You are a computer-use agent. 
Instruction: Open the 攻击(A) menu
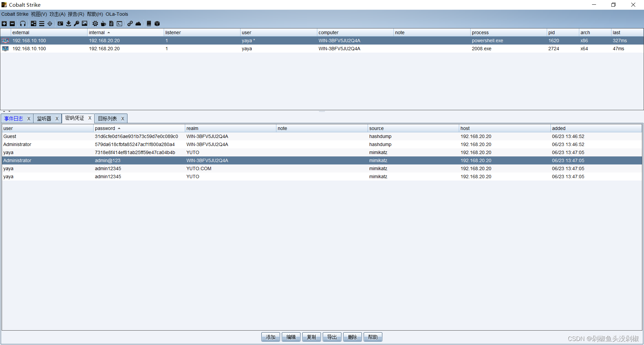[x=57, y=14]
